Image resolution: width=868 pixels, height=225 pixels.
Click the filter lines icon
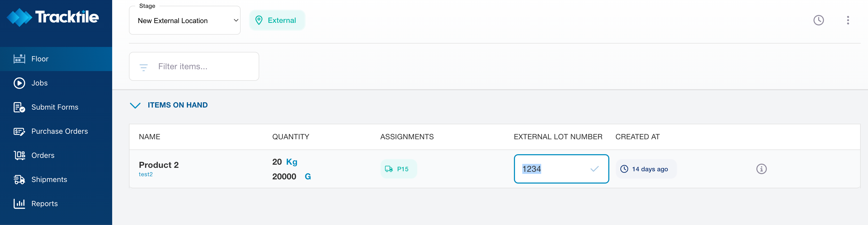tap(144, 67)
